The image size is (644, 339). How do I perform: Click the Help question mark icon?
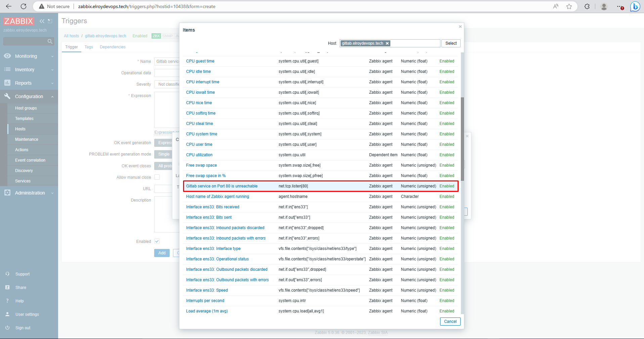pos(7,301)
